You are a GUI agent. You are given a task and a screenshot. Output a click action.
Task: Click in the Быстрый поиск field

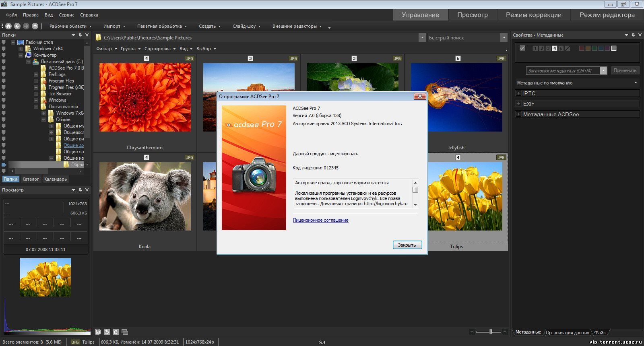point(463,37)
